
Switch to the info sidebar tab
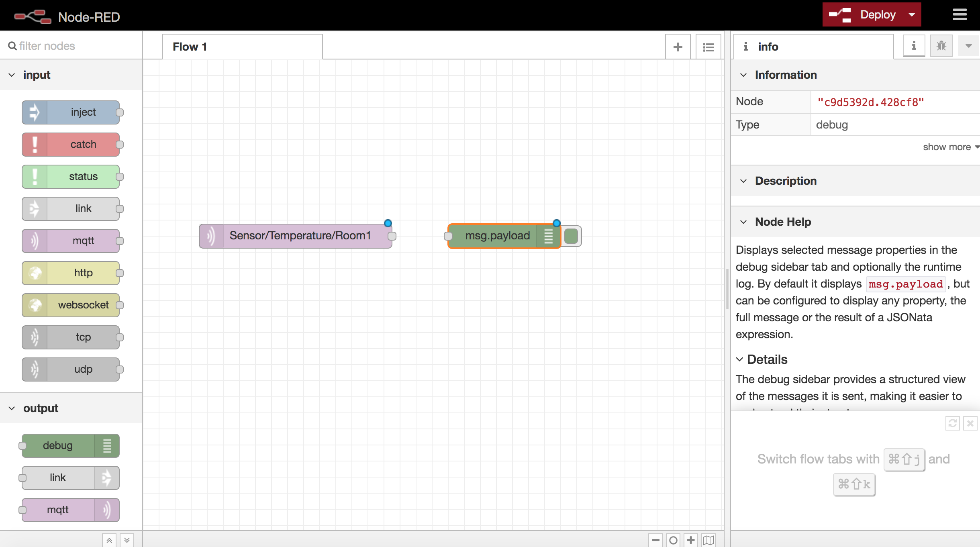[x=813, y=47]
